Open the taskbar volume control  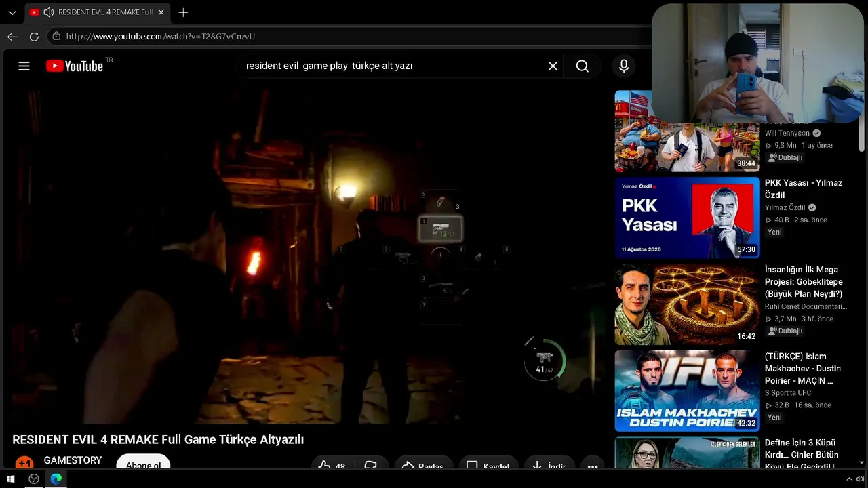click(861, 479)
